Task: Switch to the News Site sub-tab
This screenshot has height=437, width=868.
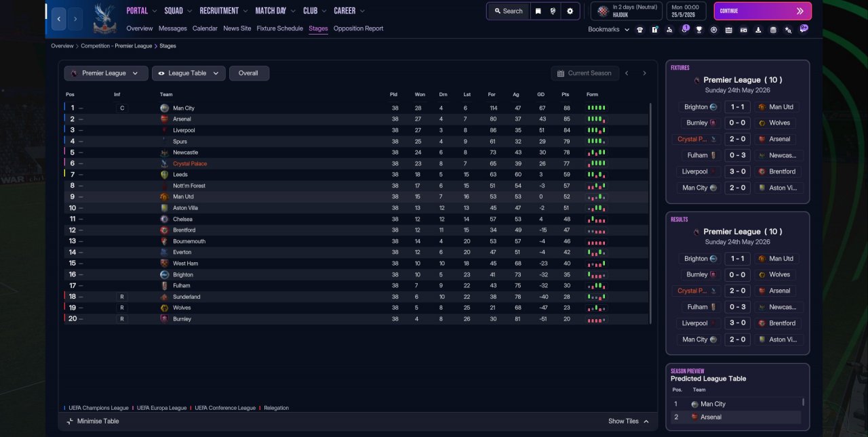Action: click(237, 28)
